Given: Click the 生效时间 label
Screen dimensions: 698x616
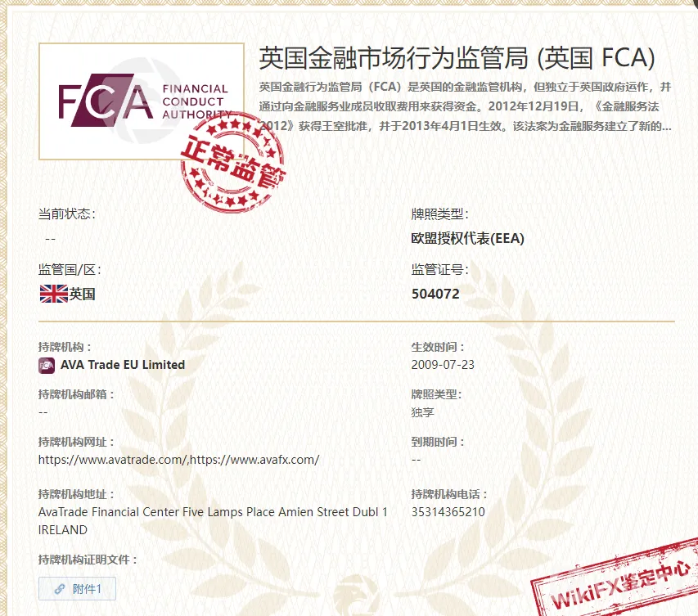Looking at the screenshot, I should point(438,347).
